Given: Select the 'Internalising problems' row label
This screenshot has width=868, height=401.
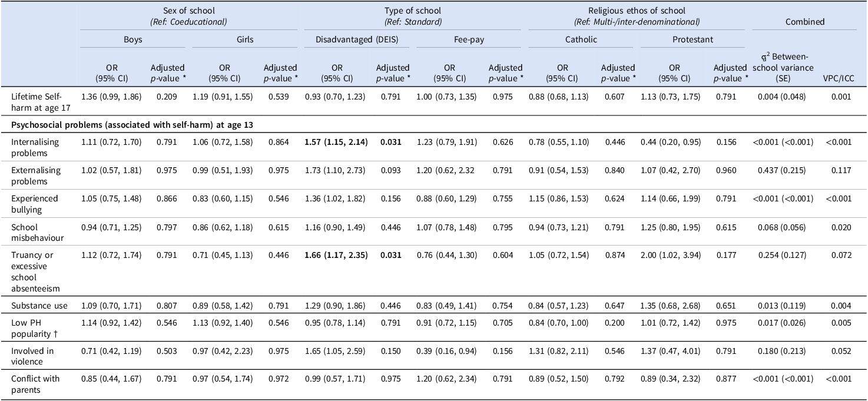Looking at the screenshot, I should pos(35,147).
